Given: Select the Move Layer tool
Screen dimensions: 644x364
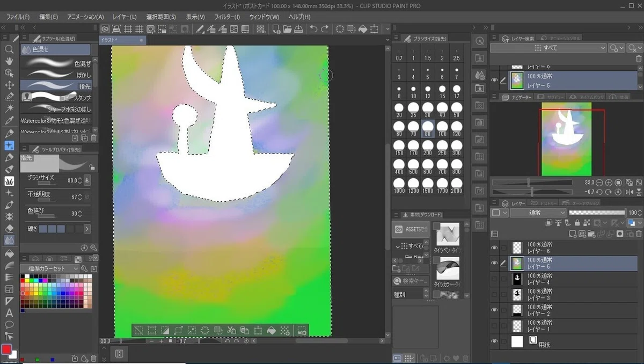Looking at the screenshot, I should click(x=9, y=85).
